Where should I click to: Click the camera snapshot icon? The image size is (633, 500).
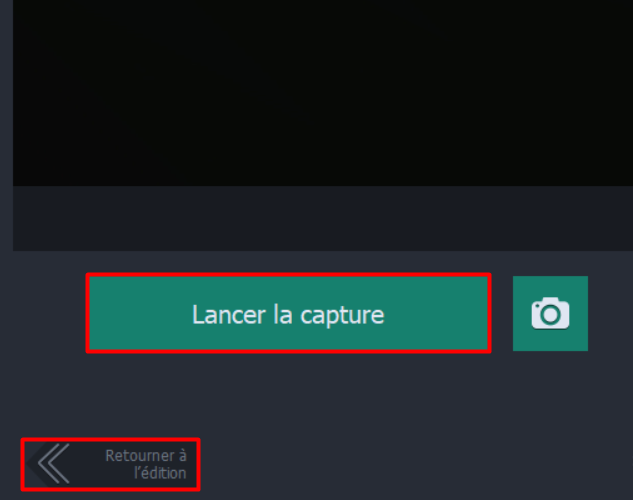pyautogui.click(x=550, y=314)
